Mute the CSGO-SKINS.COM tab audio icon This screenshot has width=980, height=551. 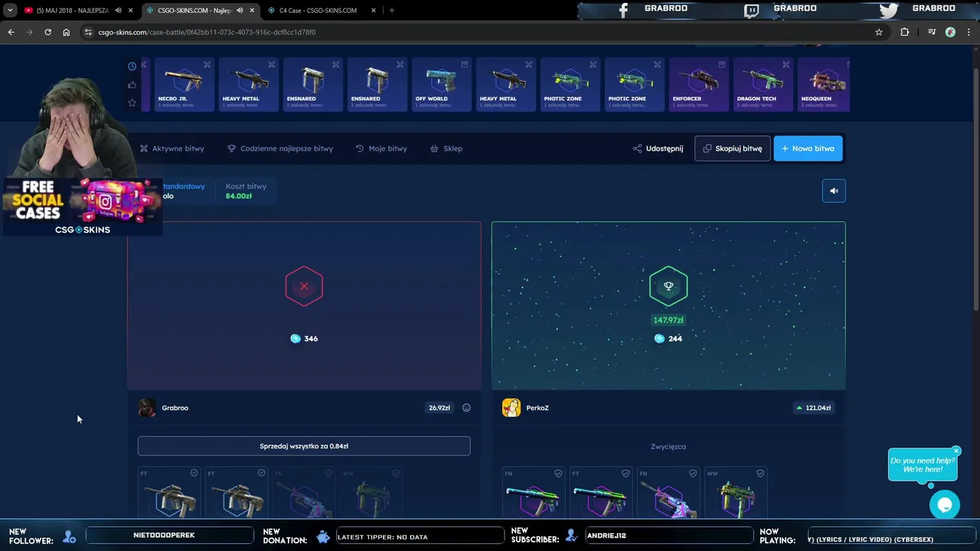pos(239,10)
